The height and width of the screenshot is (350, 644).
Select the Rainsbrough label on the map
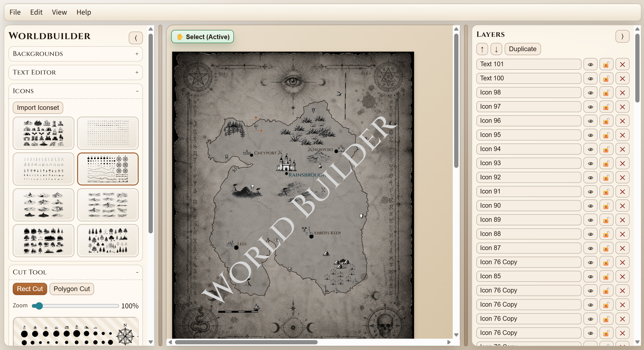pyautogui.click(x=307, y=175)
